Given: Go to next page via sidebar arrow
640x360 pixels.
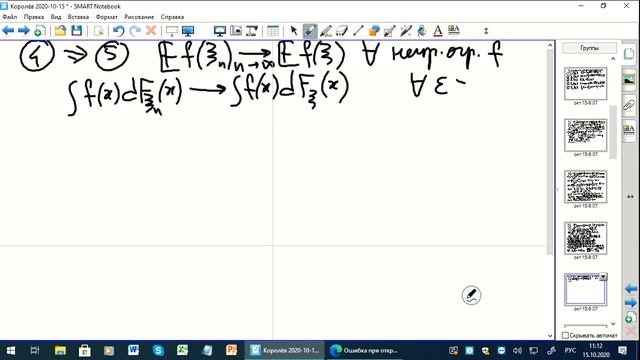Looking at the screenshot, I should pyautogui.click(x=631, y=303).
